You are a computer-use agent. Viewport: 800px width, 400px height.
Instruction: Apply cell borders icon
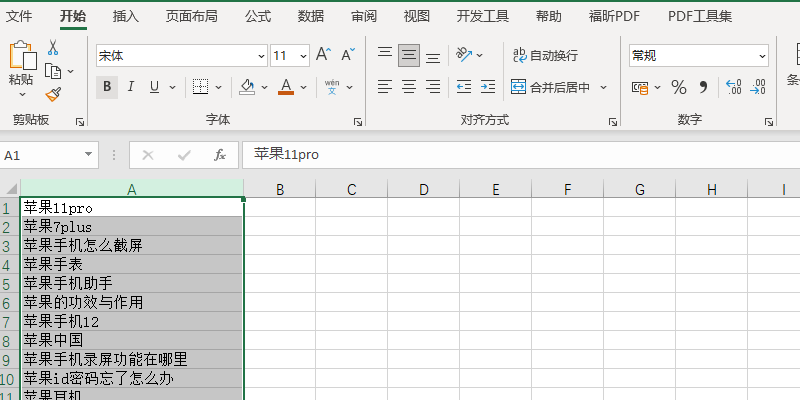201,87
